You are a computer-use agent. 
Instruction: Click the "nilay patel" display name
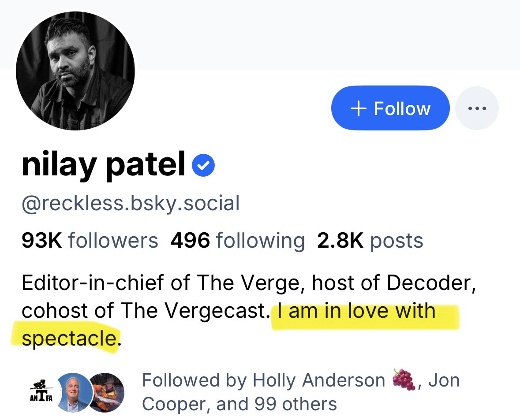pos(103,165)
